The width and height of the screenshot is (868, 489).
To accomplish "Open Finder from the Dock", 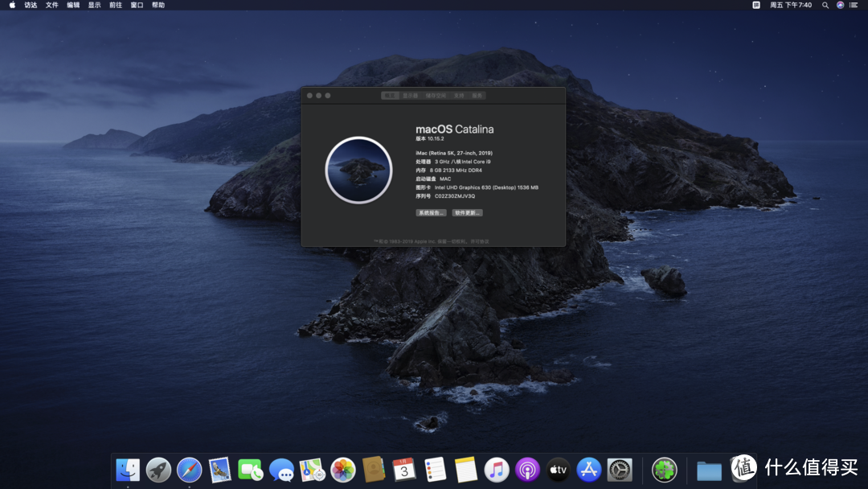I will coord(128,471).
